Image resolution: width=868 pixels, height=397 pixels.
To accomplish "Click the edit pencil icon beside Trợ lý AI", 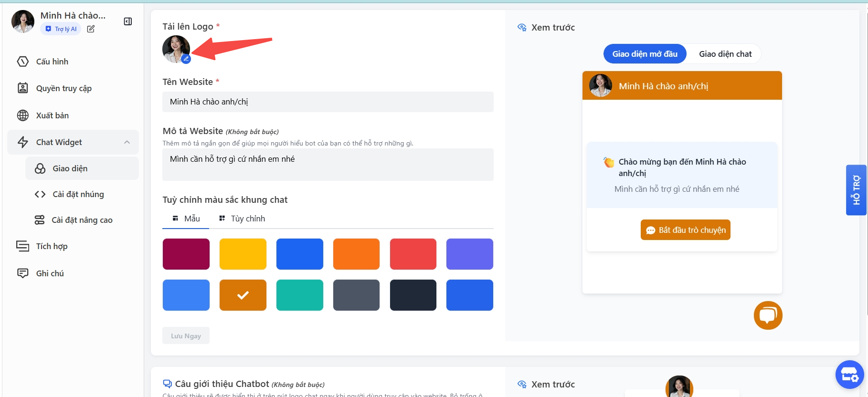I will point(91,29).
